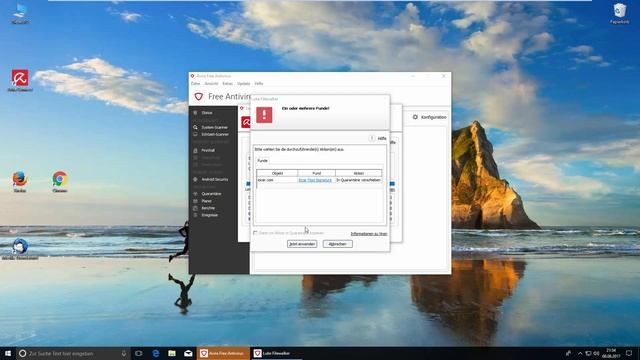This screenshot has width=640, height=360.
Task: Select Planer in Avira sidebar
Action: pos(207,201)
